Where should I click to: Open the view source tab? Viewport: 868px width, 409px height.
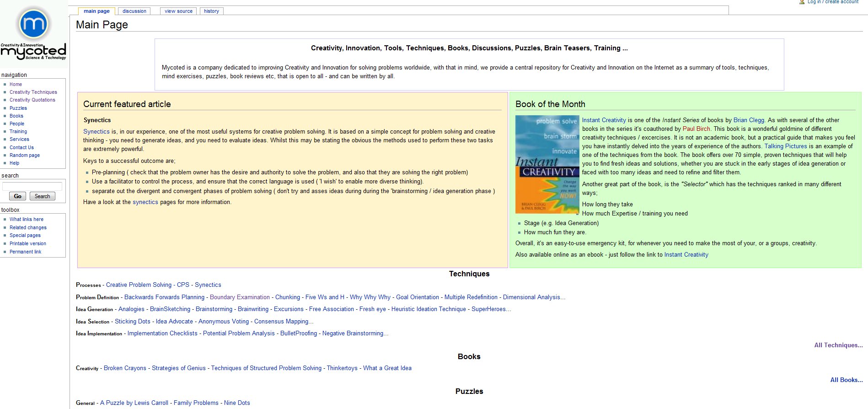178,11
